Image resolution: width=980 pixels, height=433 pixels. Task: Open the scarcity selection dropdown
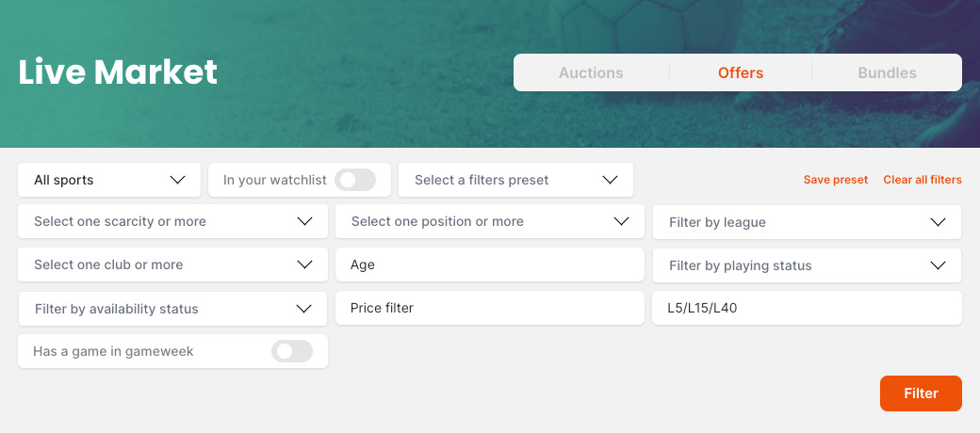172,222
